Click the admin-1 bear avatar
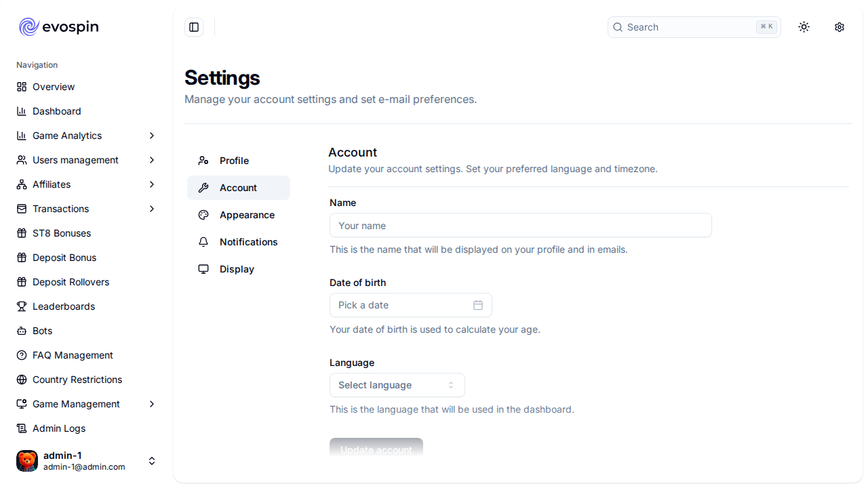 click(27, 461)
